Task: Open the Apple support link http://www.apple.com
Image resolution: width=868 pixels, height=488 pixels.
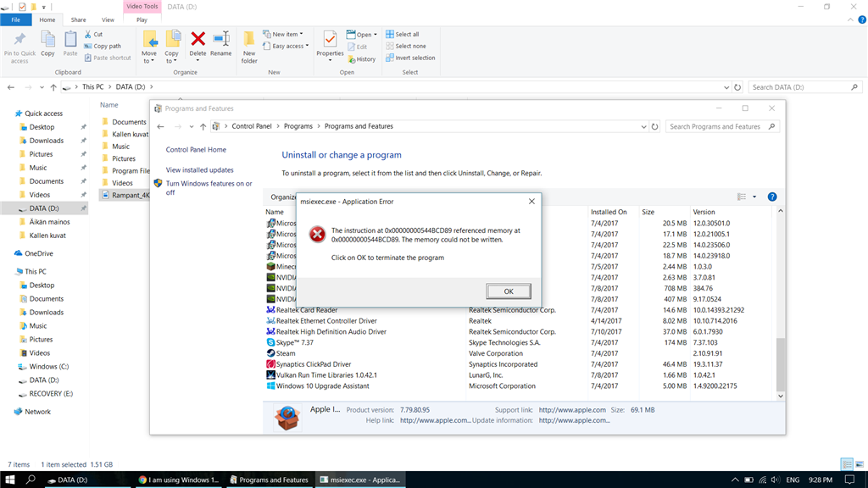Action: (572, 410)
